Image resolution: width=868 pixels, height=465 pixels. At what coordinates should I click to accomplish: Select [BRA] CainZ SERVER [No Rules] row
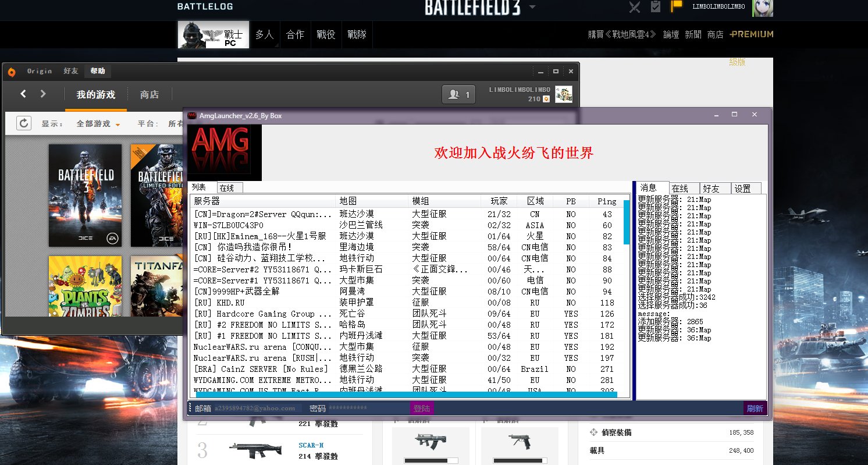(x=407, y=369)
